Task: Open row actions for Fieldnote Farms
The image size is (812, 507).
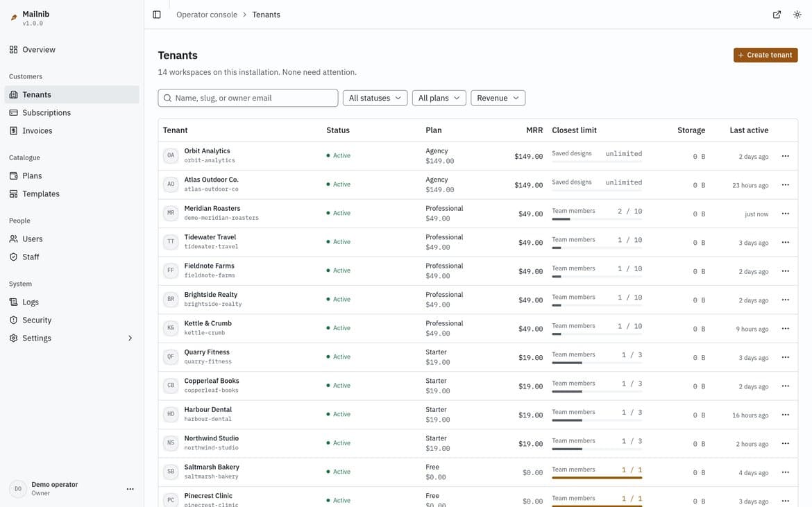Action: (x=785, y=271)
